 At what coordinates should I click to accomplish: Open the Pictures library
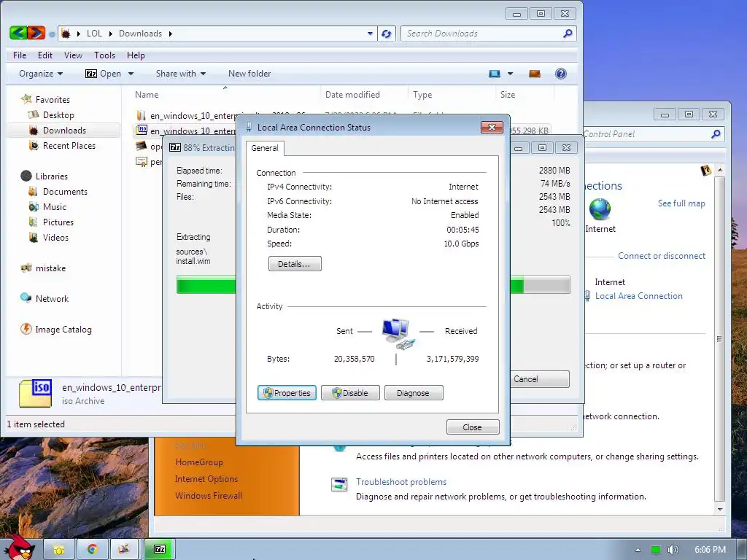[x=58, y=222]
